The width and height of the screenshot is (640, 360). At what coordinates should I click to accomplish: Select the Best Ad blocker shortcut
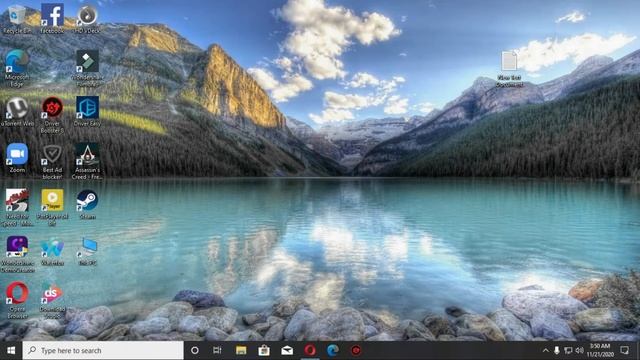52,162
